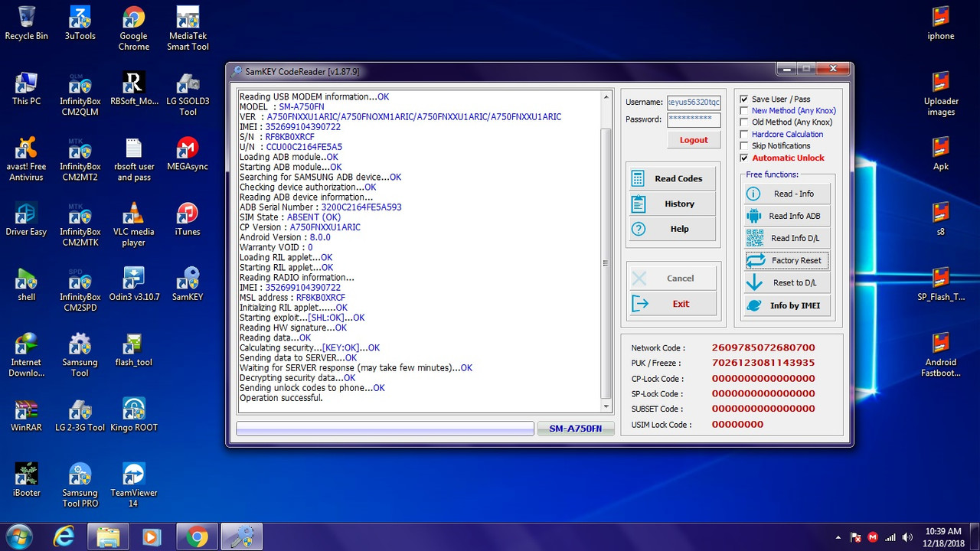Viewport: 980px width, 551px height.
Task: Launch WinRAR from the desktop
Action: click(26, 414)
